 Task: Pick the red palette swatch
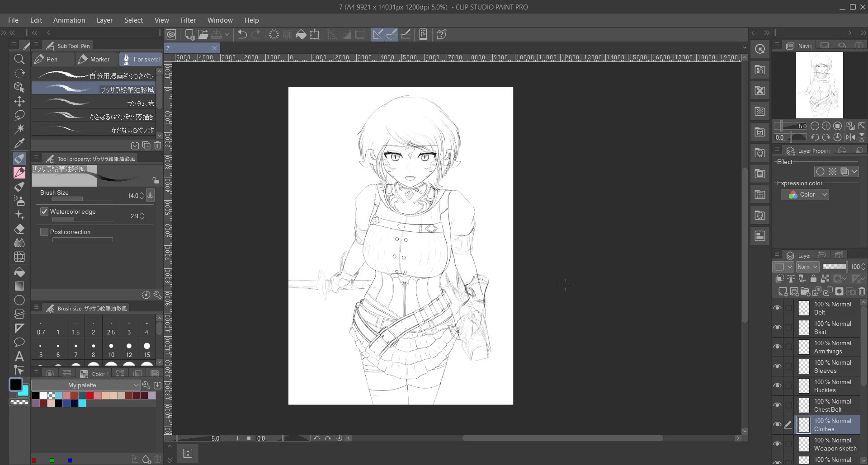pyautogui.click(x=90, y=395)
